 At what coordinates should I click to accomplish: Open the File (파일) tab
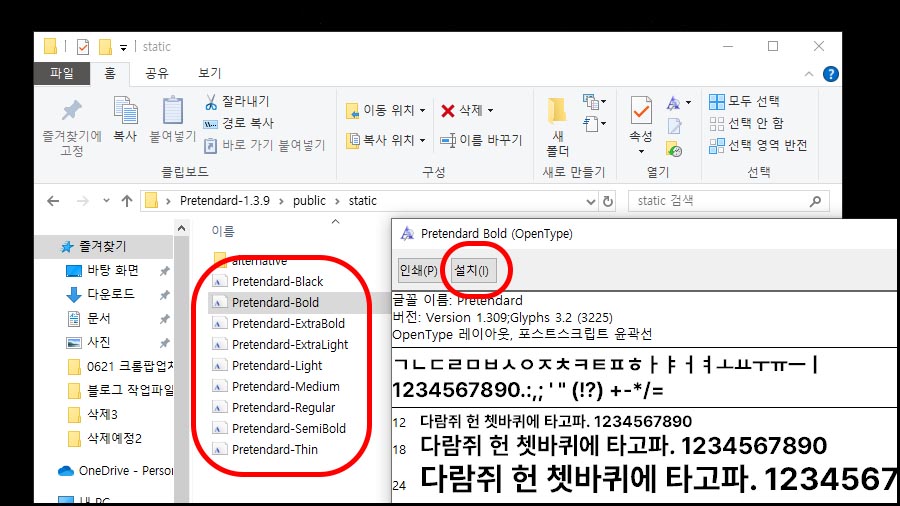(x=62, y=73)
